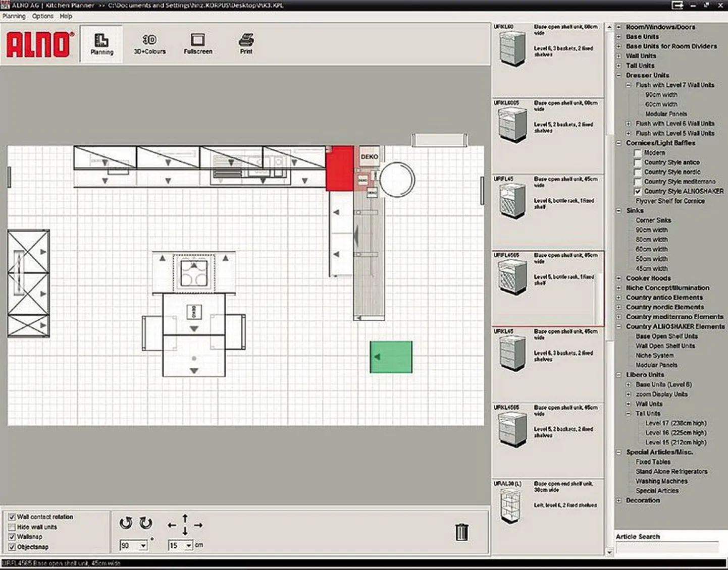Open the Options menu
728x570 pixels.
coord(42,16)
